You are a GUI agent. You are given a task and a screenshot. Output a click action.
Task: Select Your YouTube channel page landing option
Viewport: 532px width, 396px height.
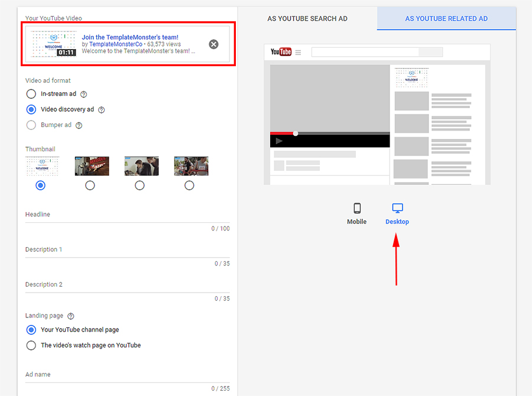[x=31, y=330]
